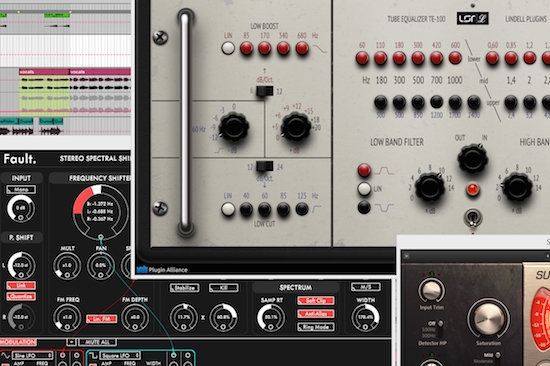
Task: Click the Plugin Alliance logo
Action: pyautogui.click(x=162, y=269)
